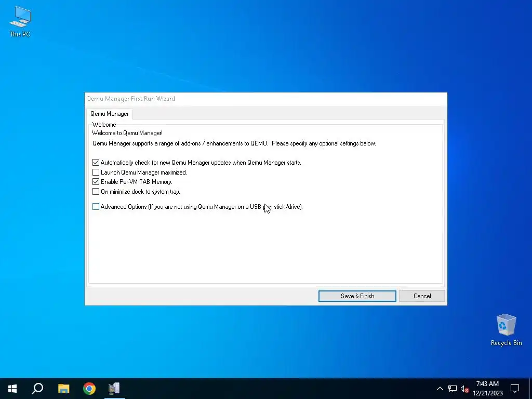Open the taskbar clock and date
The height and width of the screenshot is (399, 532).
coord(487,389)
